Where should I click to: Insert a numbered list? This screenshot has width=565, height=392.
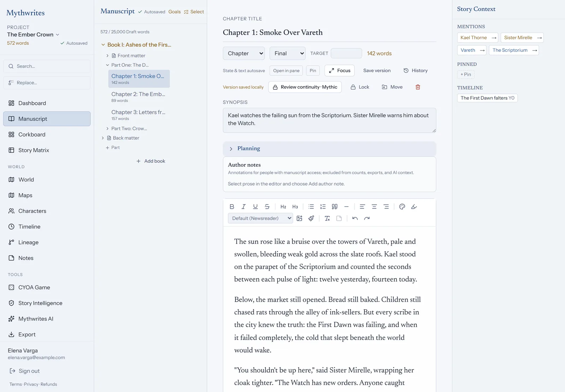pyautogui.click(x=323, y=207)
